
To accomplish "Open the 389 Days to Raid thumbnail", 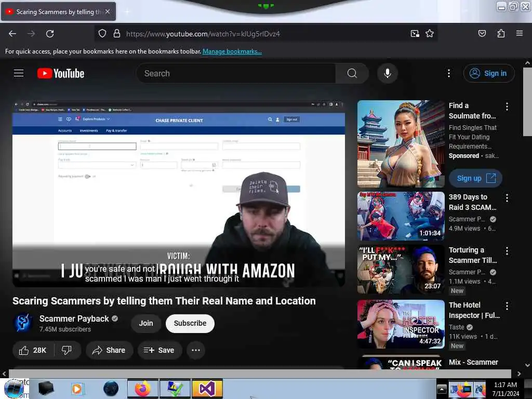I will 401,216.
